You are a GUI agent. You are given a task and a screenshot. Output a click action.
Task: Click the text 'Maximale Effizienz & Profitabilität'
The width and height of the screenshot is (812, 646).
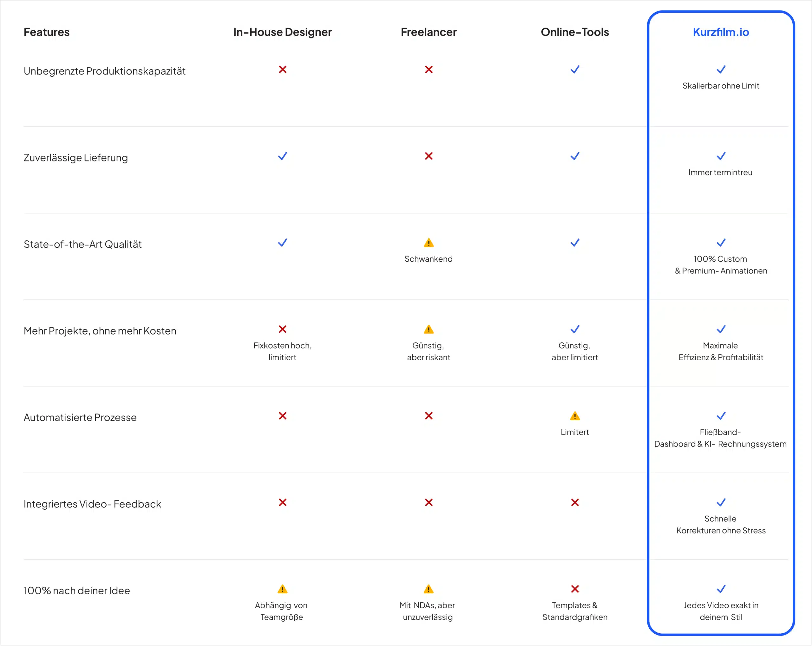pyautogui.click(x=721, y=352)
